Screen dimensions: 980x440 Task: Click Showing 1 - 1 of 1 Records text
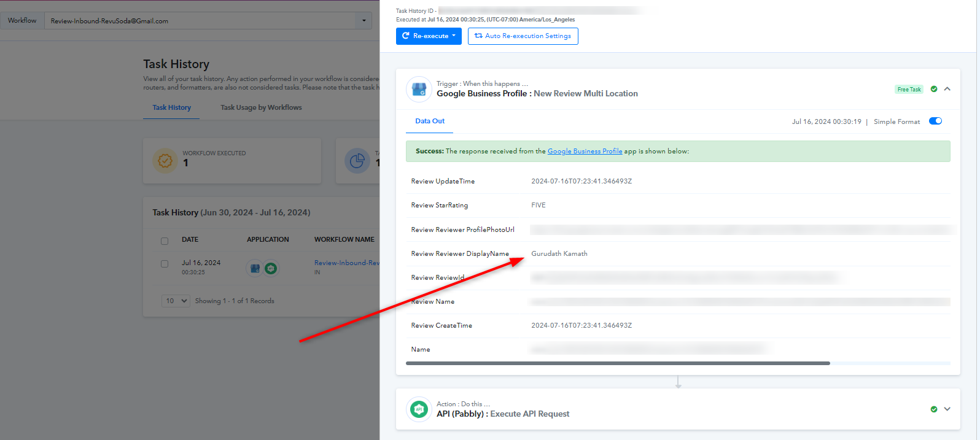click(x=235, y=301)
